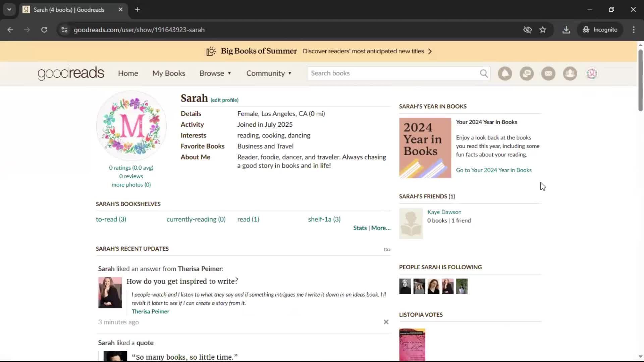Click the 0 reviews link
Screen dimensions: 644x362
click(131, 176)
